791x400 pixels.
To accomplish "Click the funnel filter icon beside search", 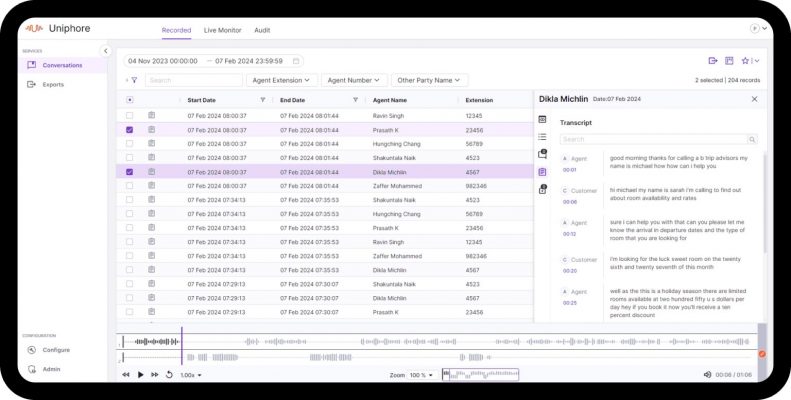I will pyautogui.click(x=134, y=80).
